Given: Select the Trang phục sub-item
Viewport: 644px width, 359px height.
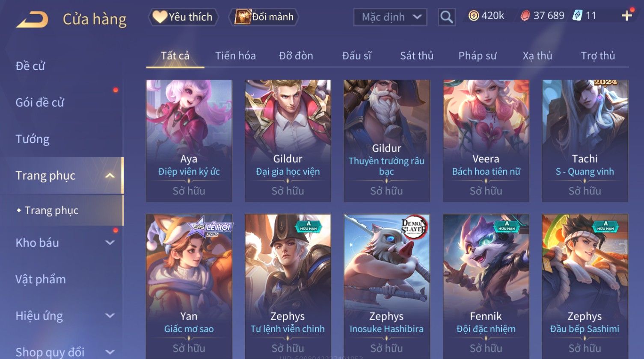Looking at the screenshot, I should [x=51, y=210].
